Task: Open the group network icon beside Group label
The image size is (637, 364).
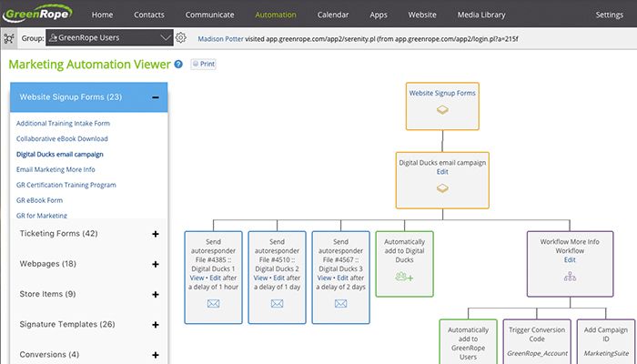Action: 8,38
